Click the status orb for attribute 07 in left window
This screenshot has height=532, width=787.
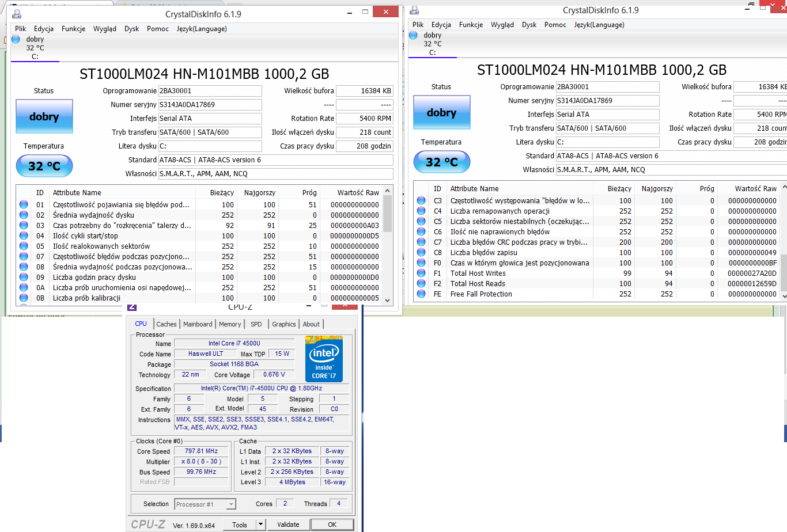[x=24, y=256]
